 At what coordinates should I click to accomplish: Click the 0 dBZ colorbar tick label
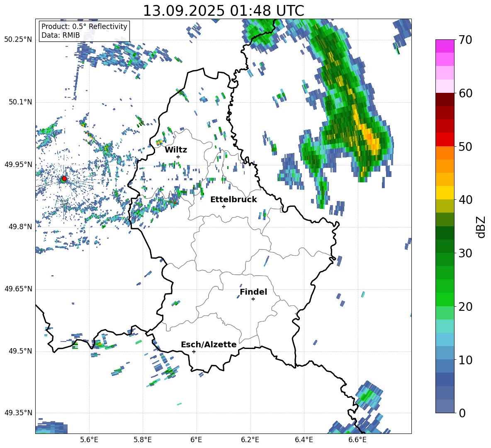[462, 413]
